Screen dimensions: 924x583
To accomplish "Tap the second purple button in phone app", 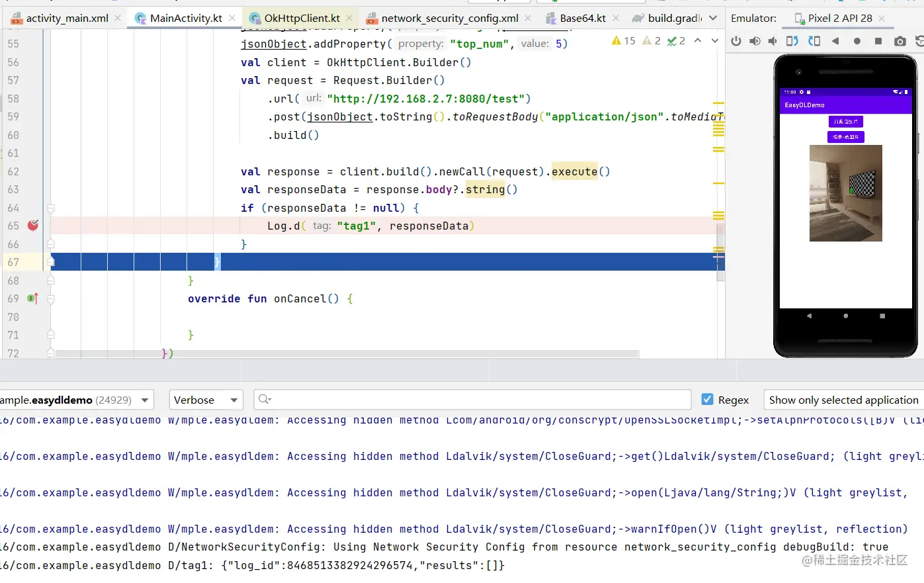I will point(846,137).
